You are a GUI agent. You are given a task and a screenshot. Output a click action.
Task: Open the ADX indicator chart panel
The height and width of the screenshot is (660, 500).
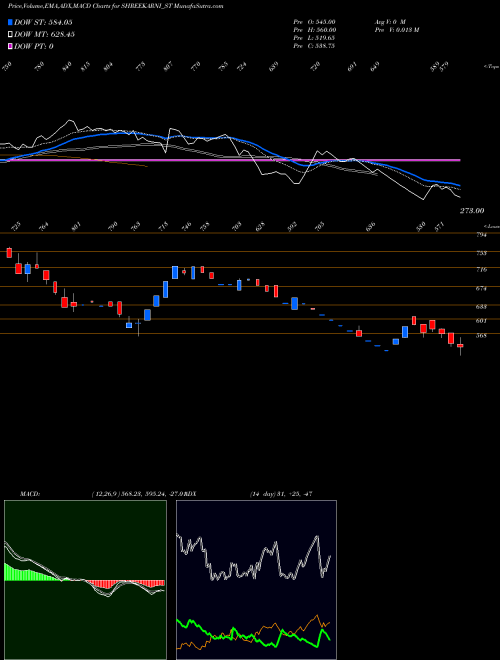click(256, 580)
